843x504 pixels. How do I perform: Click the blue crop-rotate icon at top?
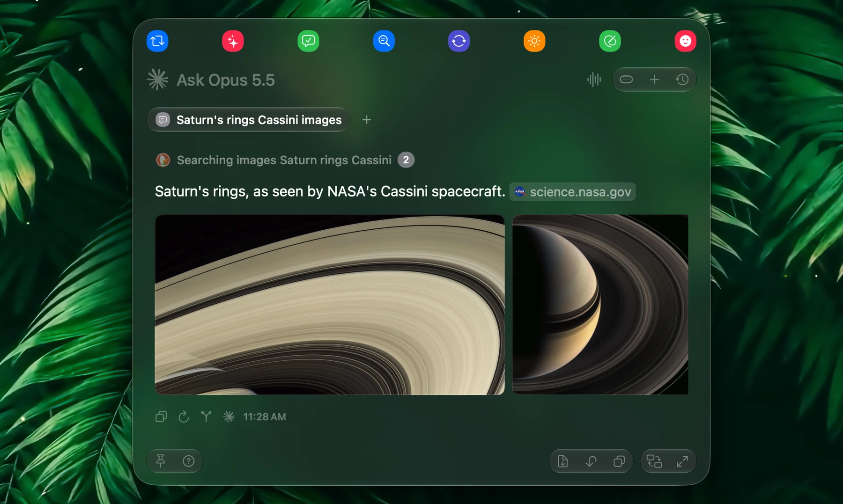pos(157,41)
